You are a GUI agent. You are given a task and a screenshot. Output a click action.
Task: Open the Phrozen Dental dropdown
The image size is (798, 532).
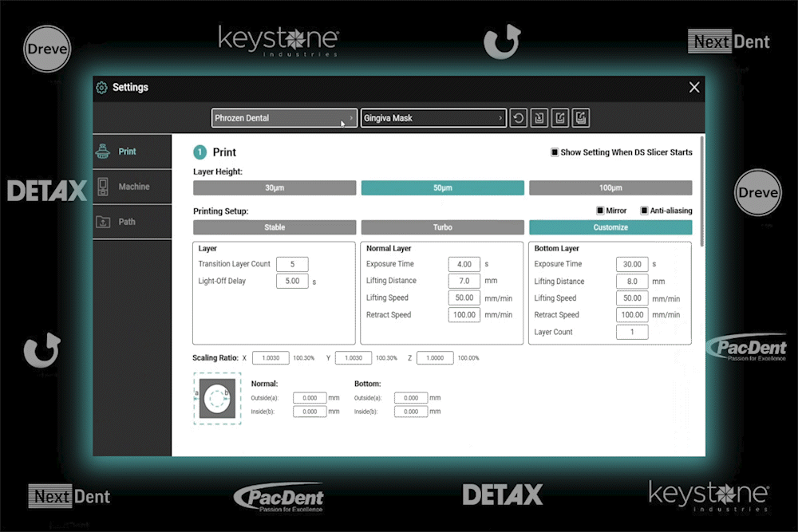click(x=284, y=118)
